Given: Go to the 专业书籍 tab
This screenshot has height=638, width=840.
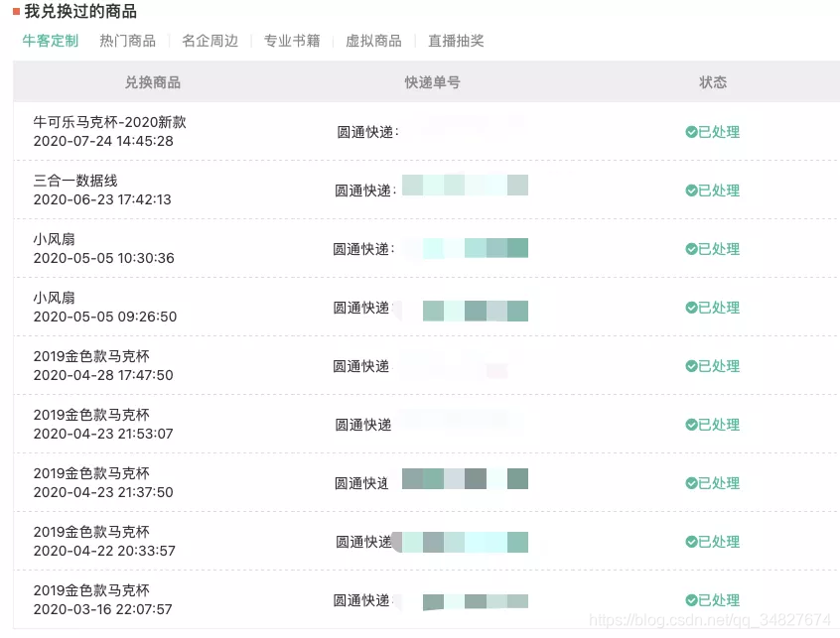Looking at the screenshot, I should pos(292,41).
